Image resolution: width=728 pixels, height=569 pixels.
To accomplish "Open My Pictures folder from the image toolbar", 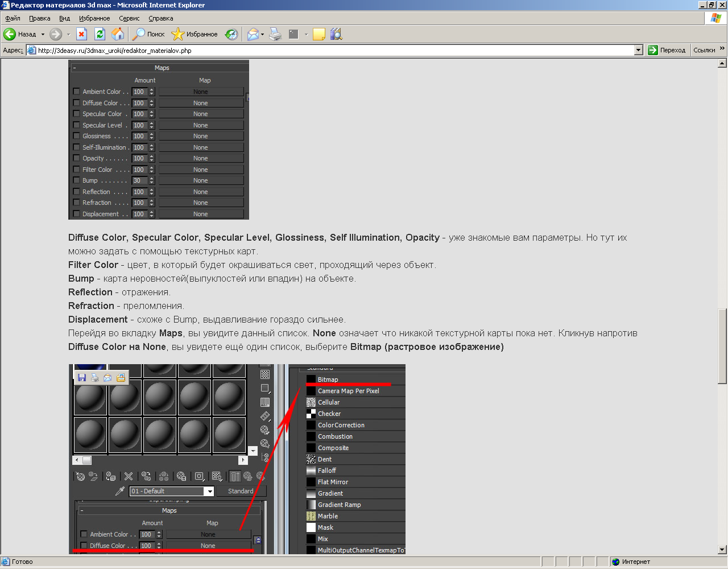I will click(121, 378).
